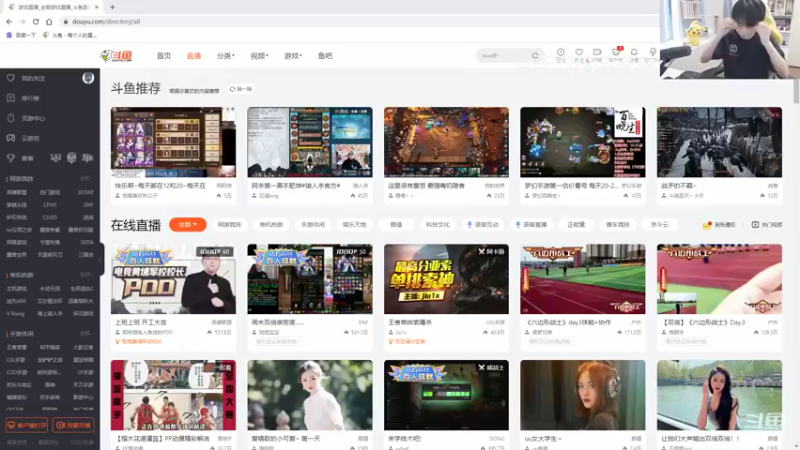Open the 全部 orange filter dropdown
The height and width of the screenshot is (450, 800).
[188, 224]
